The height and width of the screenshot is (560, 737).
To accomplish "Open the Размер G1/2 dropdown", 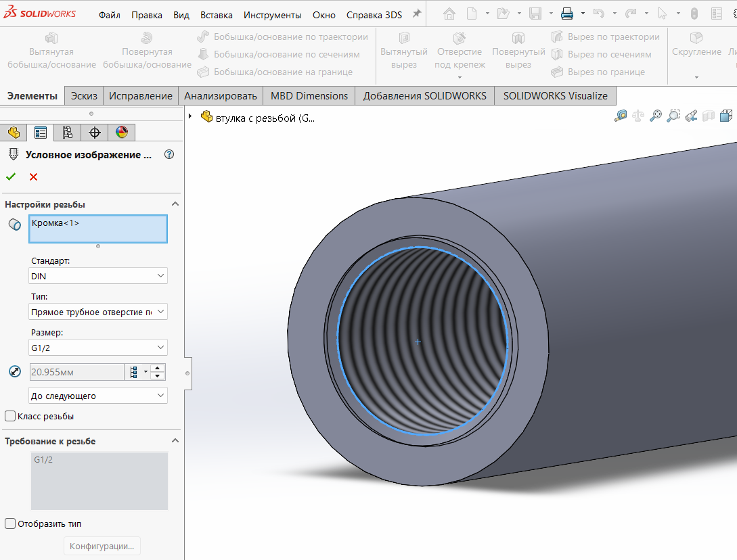I will click(x=97, y=348).
